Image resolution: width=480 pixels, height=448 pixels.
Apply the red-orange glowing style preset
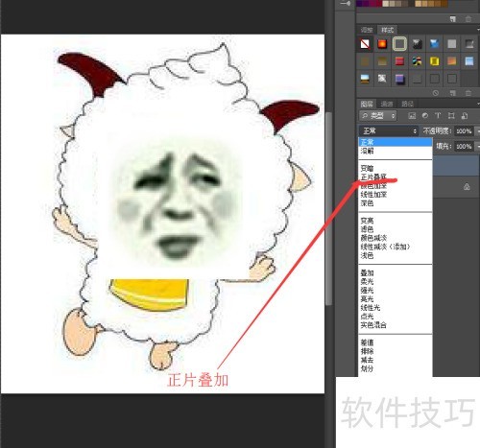point(382,44)
